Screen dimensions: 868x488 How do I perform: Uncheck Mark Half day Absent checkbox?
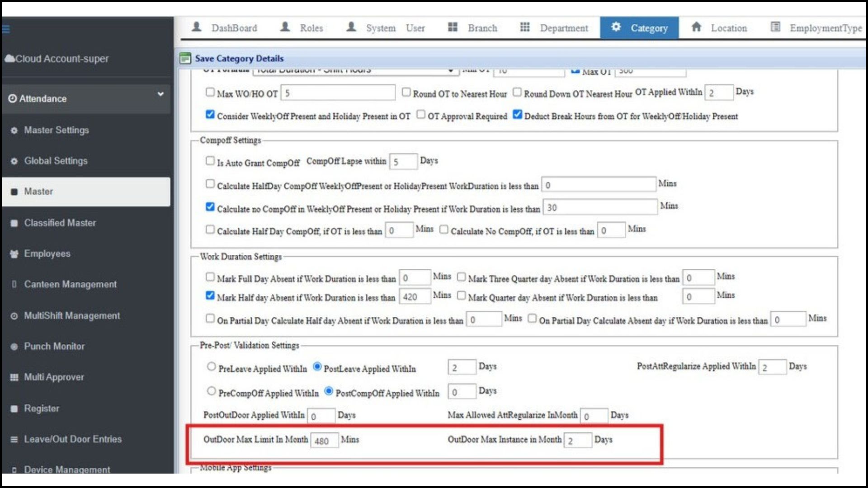[210, 296]
